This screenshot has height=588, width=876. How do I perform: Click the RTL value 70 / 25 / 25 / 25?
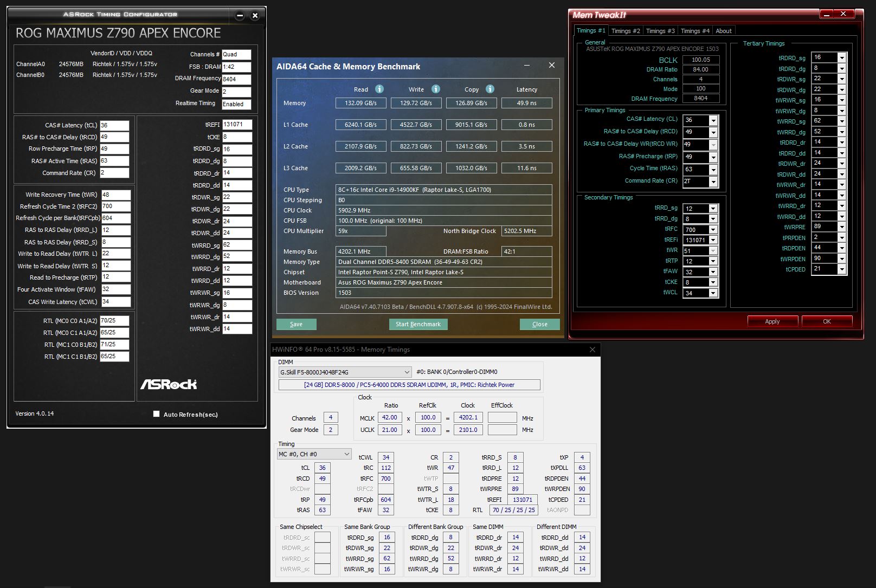click(513, 510)
